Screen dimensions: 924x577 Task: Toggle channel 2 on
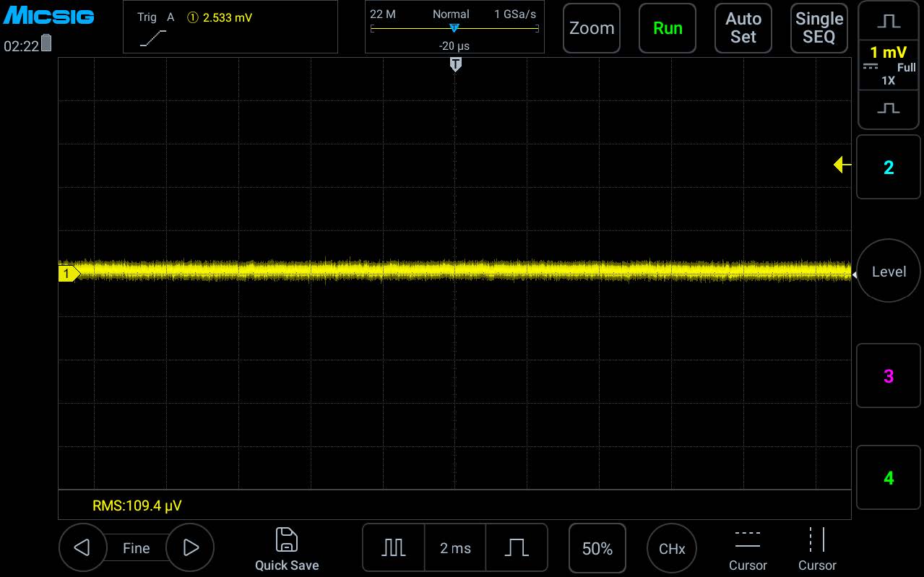point(889,167)
